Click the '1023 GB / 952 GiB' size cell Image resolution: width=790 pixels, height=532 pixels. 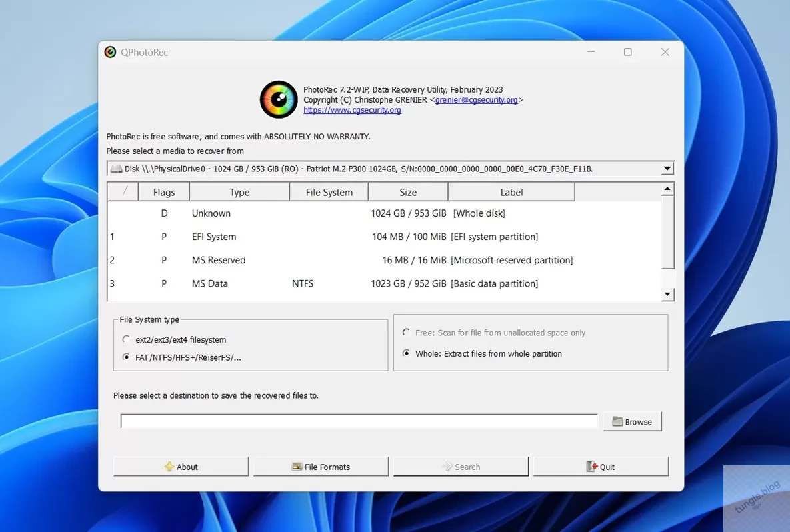pyautogui.click(x=409, y=283)
